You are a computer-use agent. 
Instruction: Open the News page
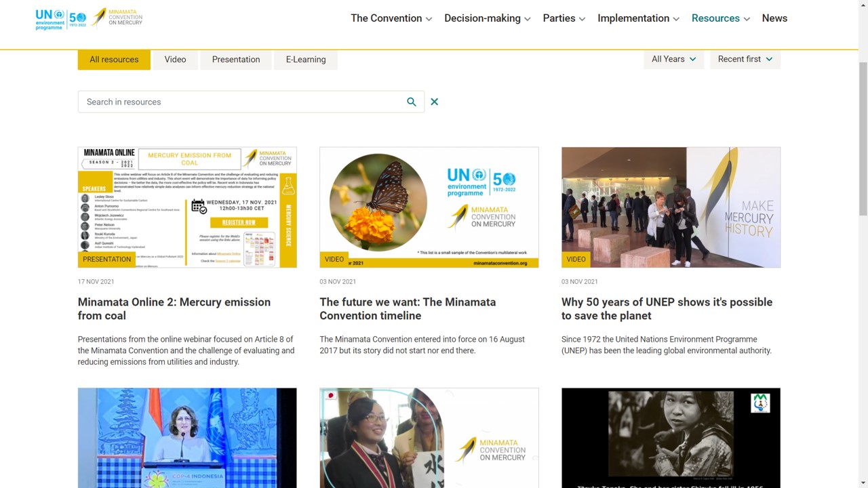pos(774,18)
